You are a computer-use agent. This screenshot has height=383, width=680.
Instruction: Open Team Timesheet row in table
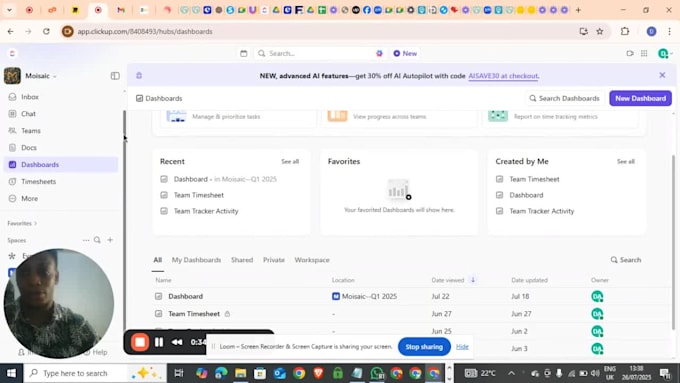[x=194, y=314]
